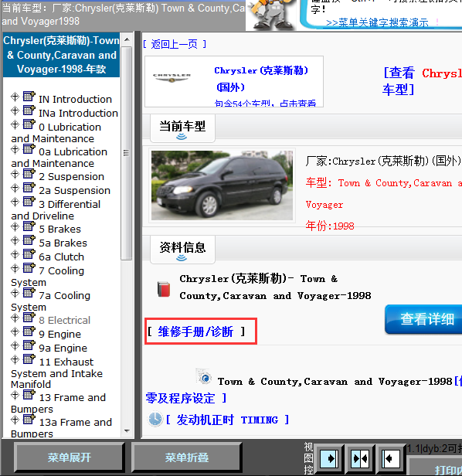The width and height of the screenshot is (462, 476).
Task: Expand the 0a Lubrication and Maintenance node
Action: [15, 149]
